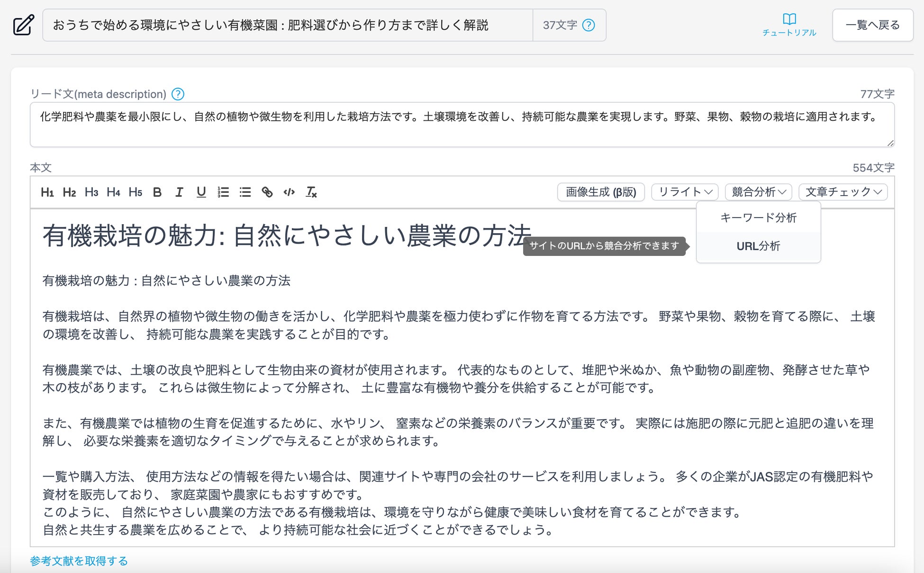This screenshot has height=573, width=924.
Task: Clear text formatting with Tx icon
Action: 311,192
